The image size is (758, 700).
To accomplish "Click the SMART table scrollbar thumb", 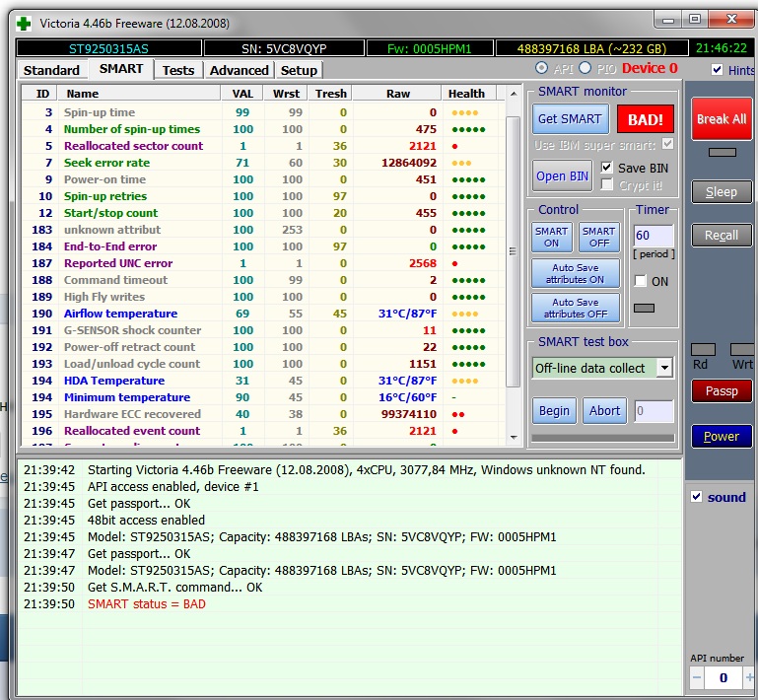I will point(513,251).
